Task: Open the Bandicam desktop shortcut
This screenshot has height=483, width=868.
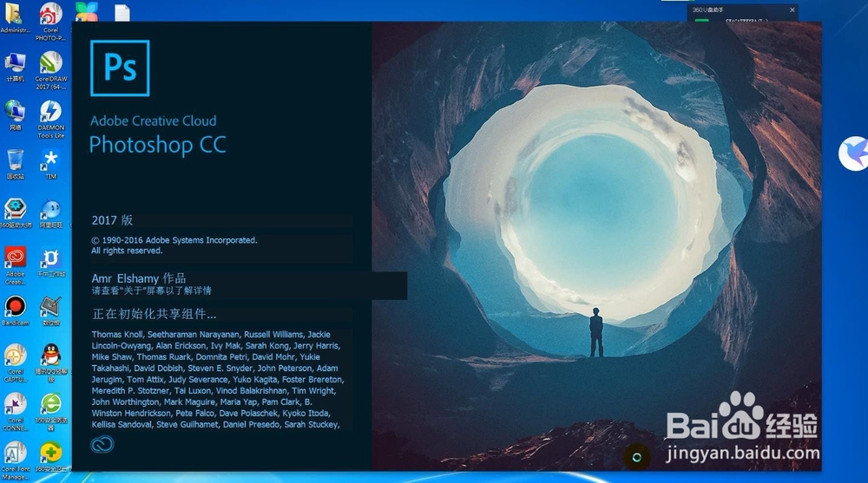Action: 15,311
